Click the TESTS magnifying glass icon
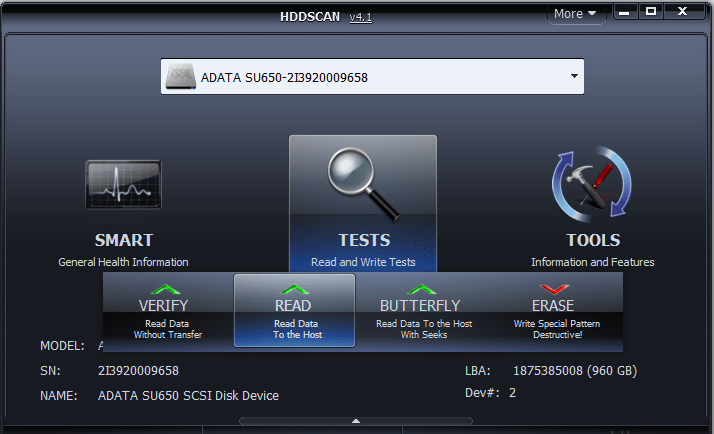The height and width of the screenshot is (434, 714). [x=363, y=184]
